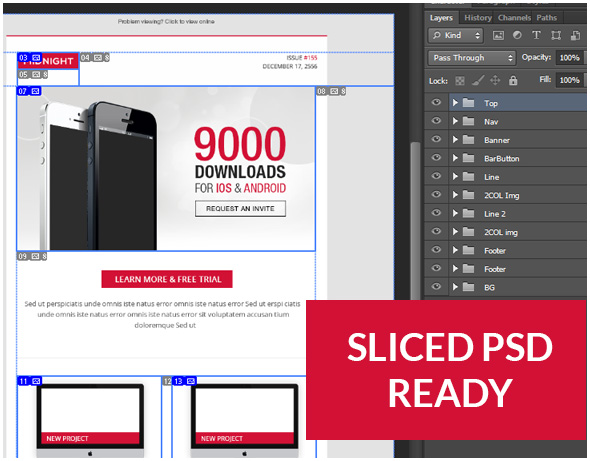Click slice 11 badge on left monitor
590x461 pixels.
pos(29,381)
